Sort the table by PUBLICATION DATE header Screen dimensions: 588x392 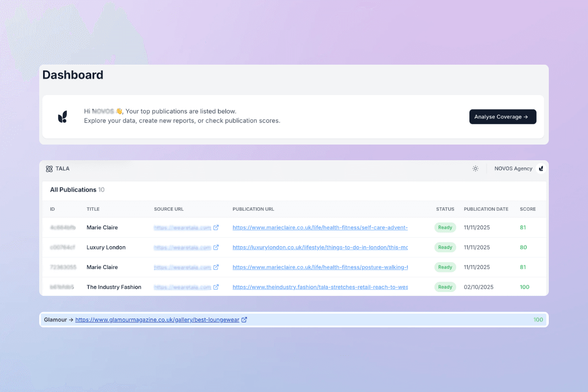tap(486, 209)
